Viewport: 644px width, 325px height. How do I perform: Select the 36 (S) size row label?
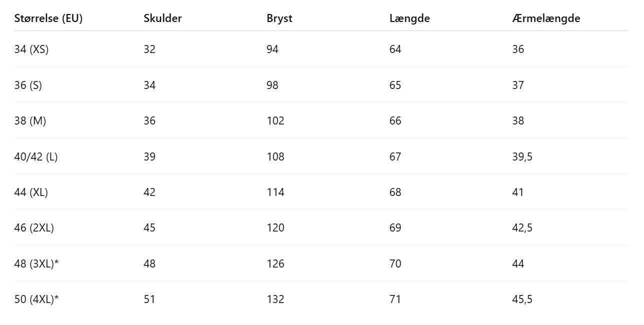coord(28,85)
